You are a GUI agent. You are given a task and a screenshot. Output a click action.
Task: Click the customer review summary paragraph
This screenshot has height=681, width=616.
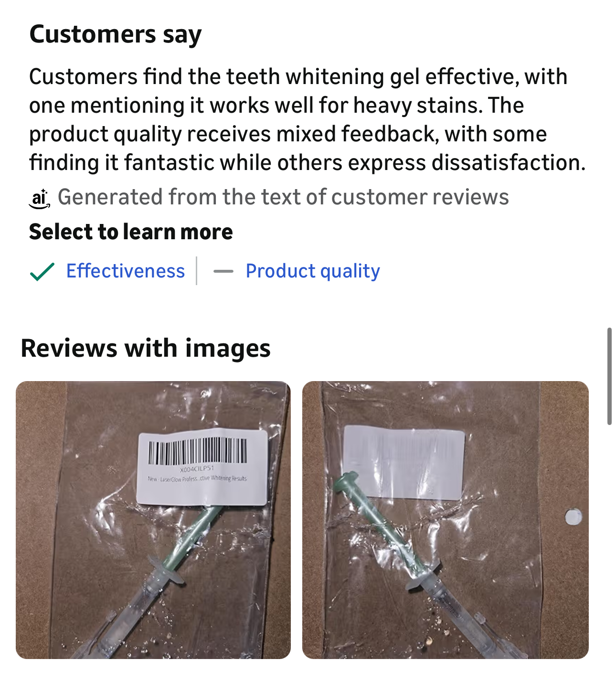coord(308,119)
